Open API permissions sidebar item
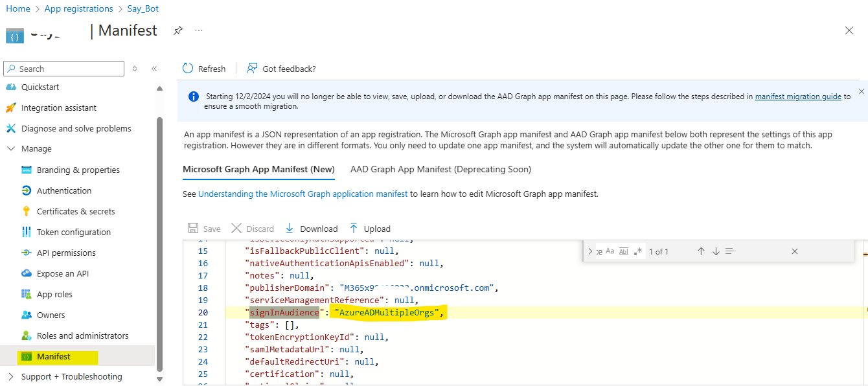The width and height of the screenshot is (868, 386). [66, 253]
